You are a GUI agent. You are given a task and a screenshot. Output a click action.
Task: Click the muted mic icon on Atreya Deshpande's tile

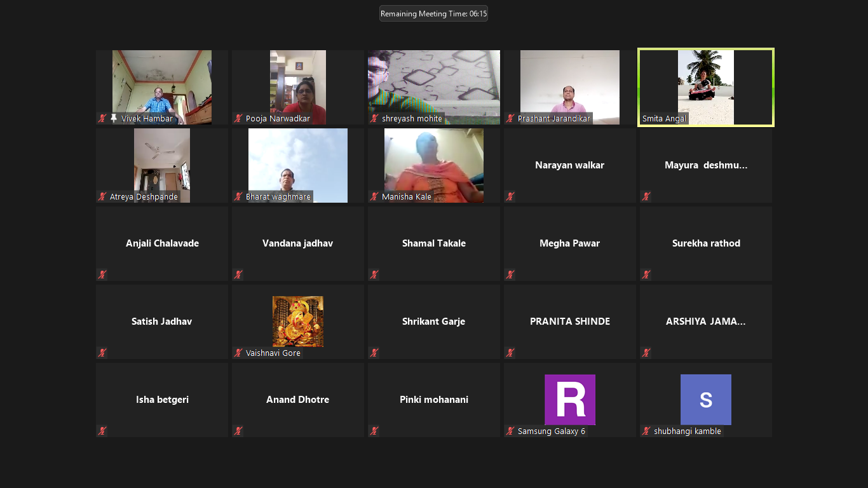(x=102, y=197)
